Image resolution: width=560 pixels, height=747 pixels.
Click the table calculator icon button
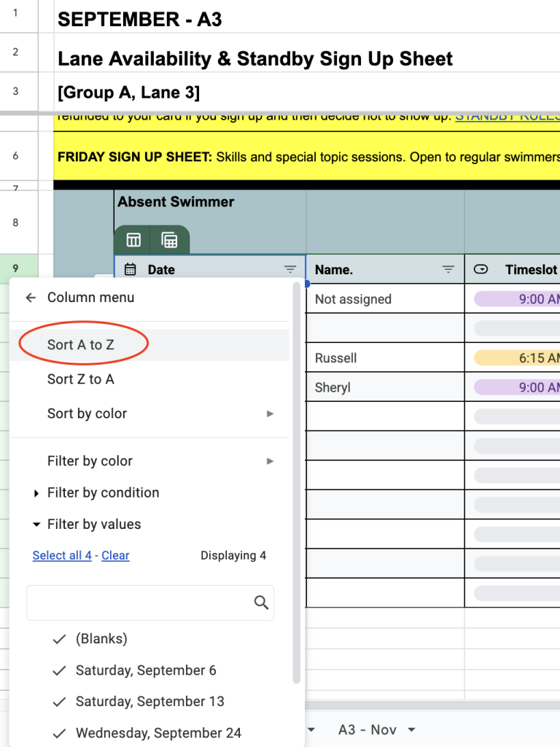coord(169,240)
